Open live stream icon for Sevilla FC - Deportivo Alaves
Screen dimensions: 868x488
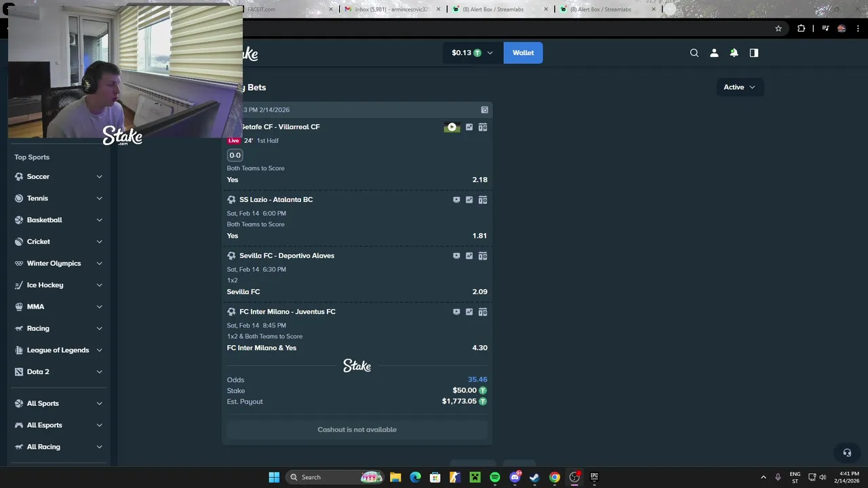click(x=456, y=256)
